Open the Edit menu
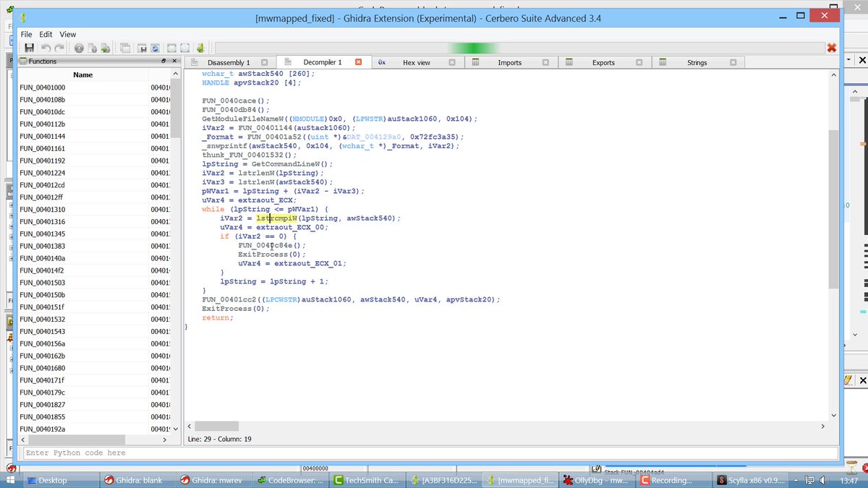Viewport: 868px width, 488px height. (x=46, y=34)
